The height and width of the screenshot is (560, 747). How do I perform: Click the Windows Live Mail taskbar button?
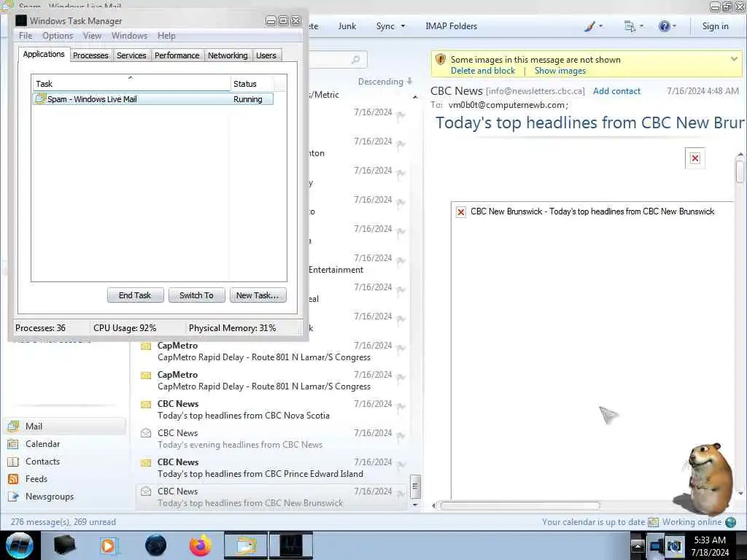(x=246, y=545)
